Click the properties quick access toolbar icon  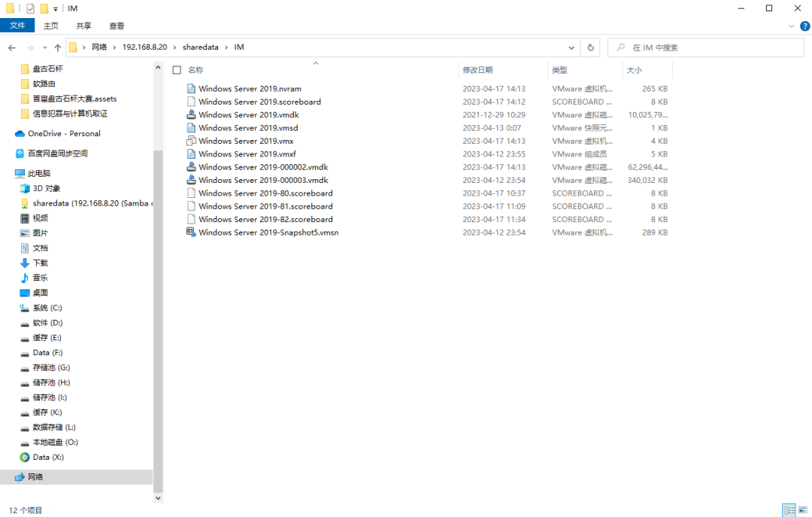pyautogui.click(x=30, y=8)
